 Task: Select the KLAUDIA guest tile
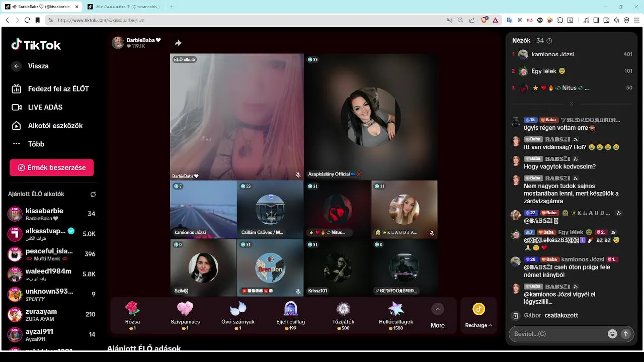[404, 209]
